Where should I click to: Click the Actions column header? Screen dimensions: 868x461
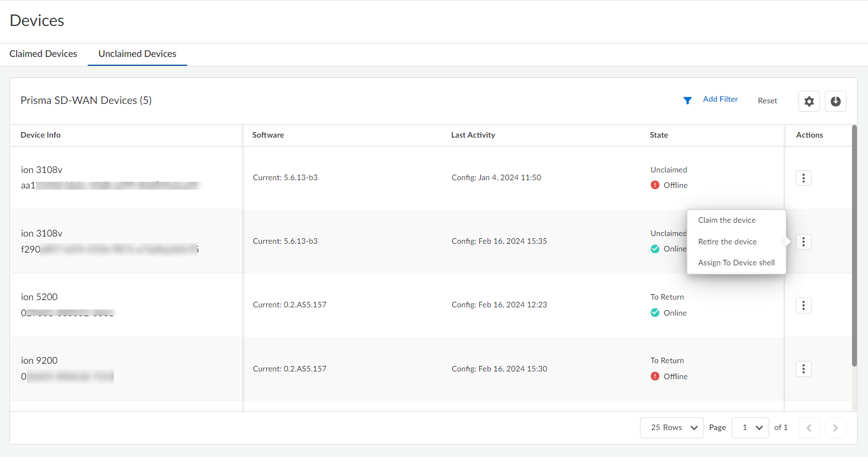pos(809,135)
